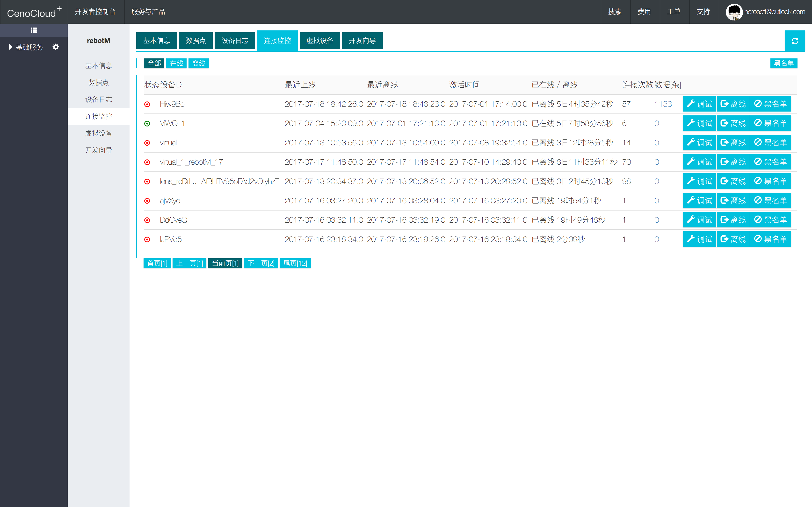Open the 黑名单 list at top right
The height and width of the screenshot is (507, 812).
coord(783,63)
